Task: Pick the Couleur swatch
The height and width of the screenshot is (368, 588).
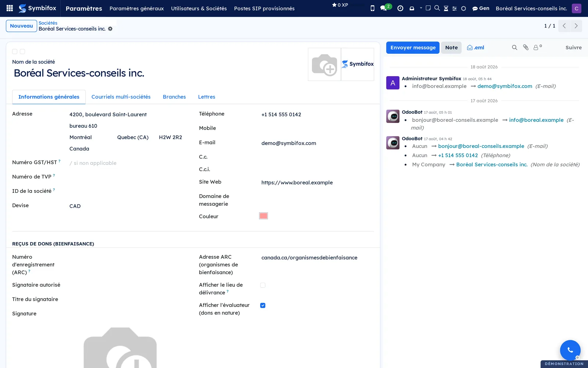Action: coord(263,216)
